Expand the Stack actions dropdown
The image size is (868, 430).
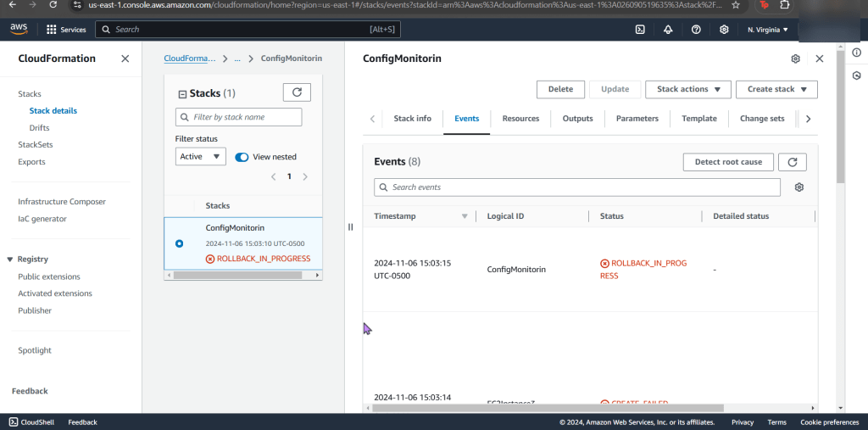tap(687, 89)
